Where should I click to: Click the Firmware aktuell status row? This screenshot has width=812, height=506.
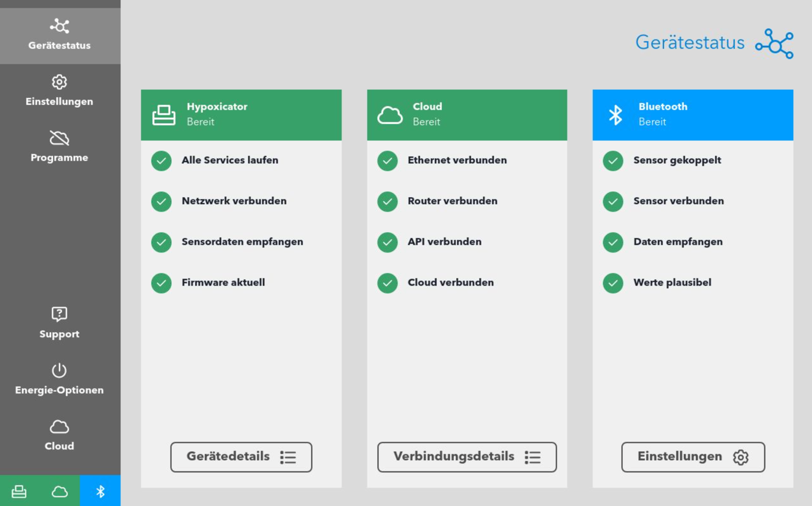[x=223, y=283]
